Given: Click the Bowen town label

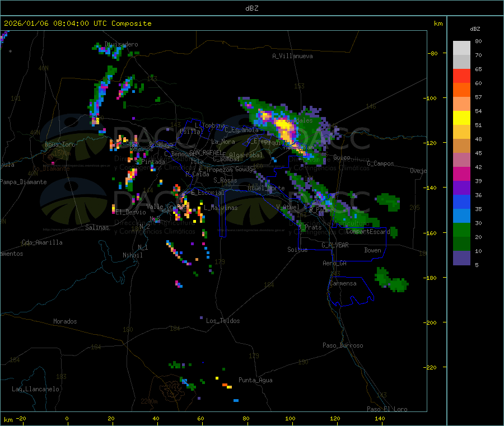Looking at the screenshot, I should pyautogui.click(x=372, y=251).
